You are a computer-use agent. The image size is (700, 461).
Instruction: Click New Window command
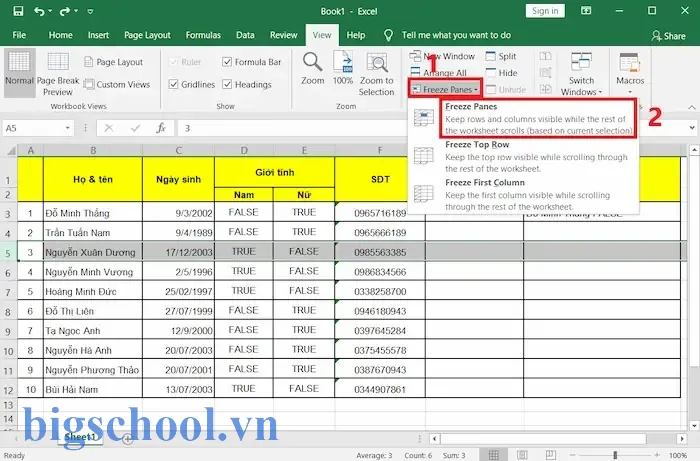coord(442,56)
